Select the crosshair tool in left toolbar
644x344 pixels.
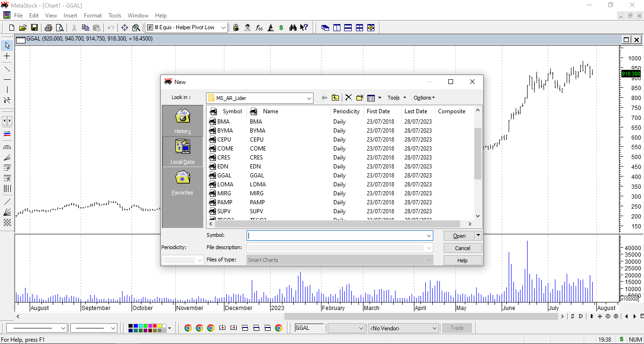7,56
